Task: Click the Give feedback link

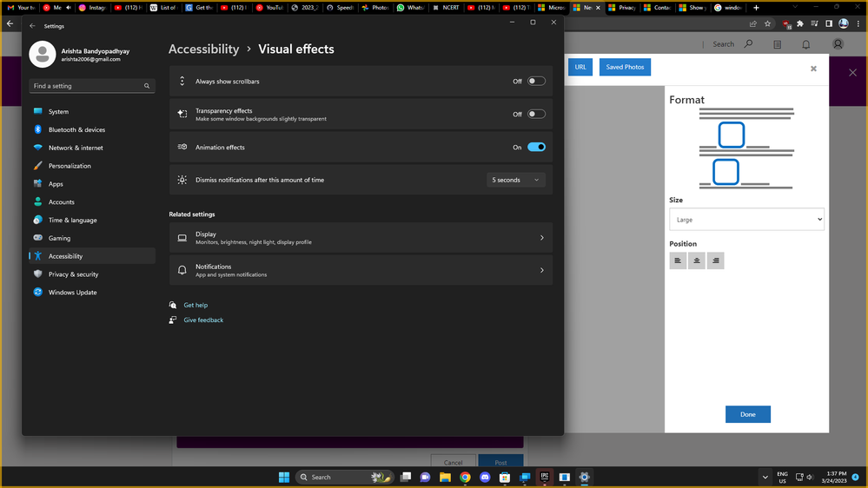Action: point(203,320)
